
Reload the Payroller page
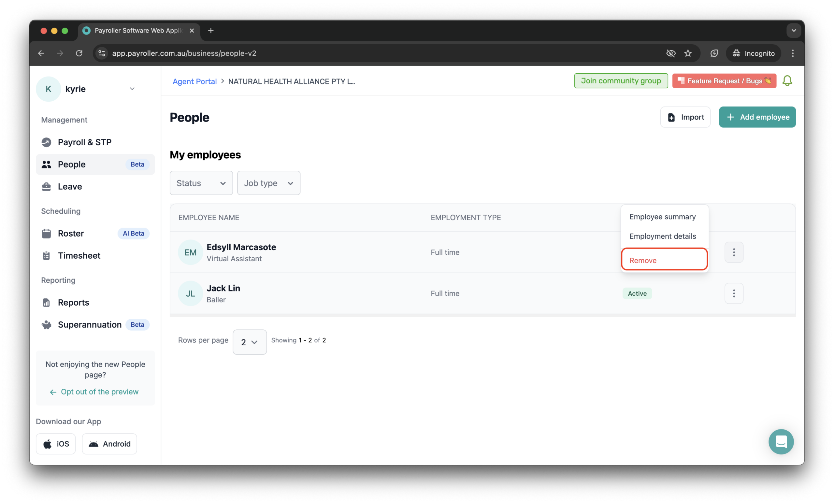point(79,53)
